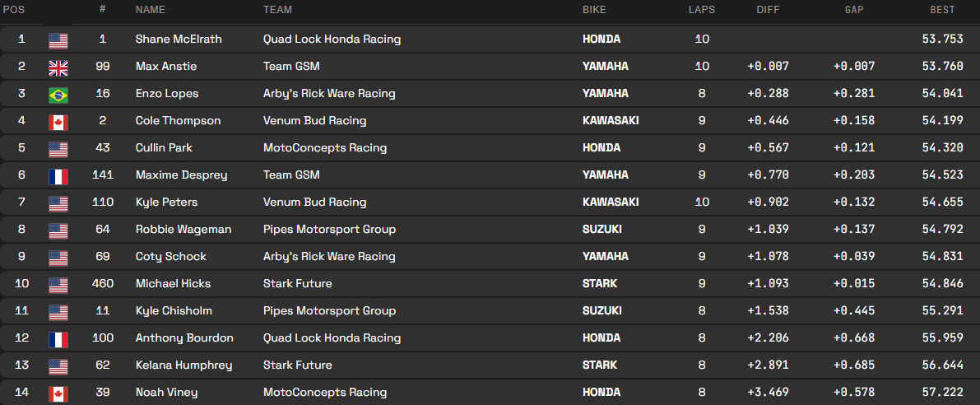Select the Kyle Peters rider name
The image size is (980, 405).
coord(166,202)
